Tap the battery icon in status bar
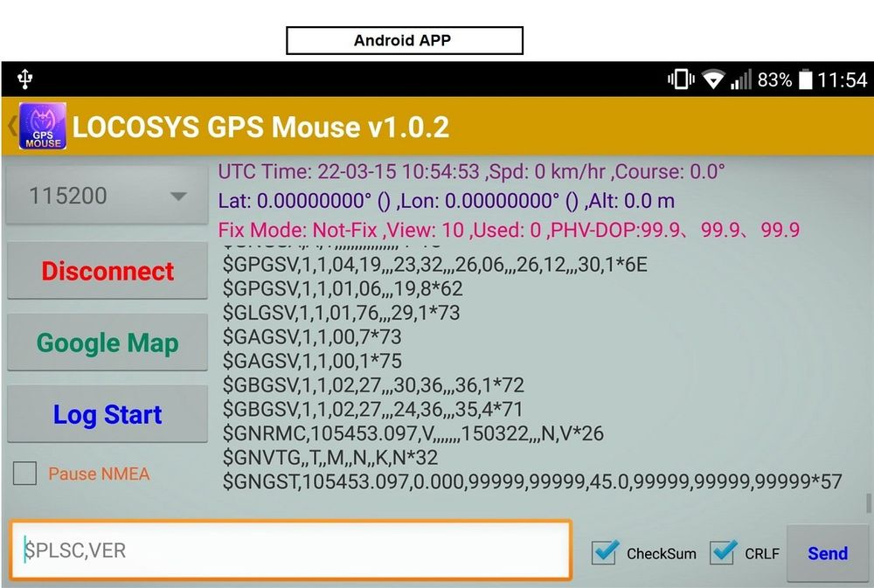874x588 pixels. (806, 80)
